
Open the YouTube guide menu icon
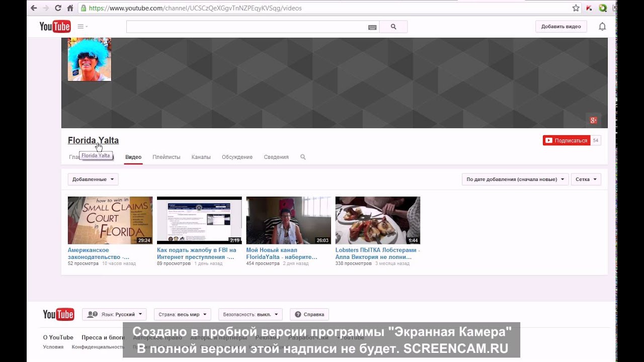(83, 27)
